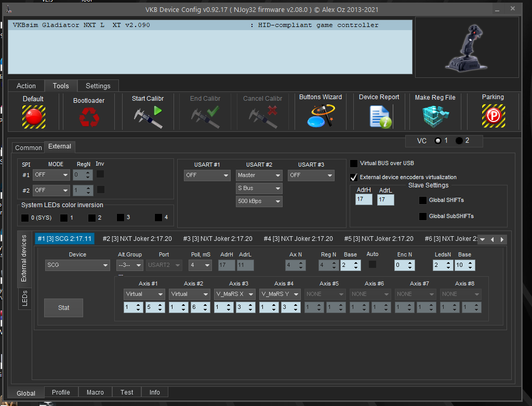The width and height of the screenshot is (532, 406).
Task: Expand the 500 kBps baud rate dropdown
Action: (x=259, y=201)
